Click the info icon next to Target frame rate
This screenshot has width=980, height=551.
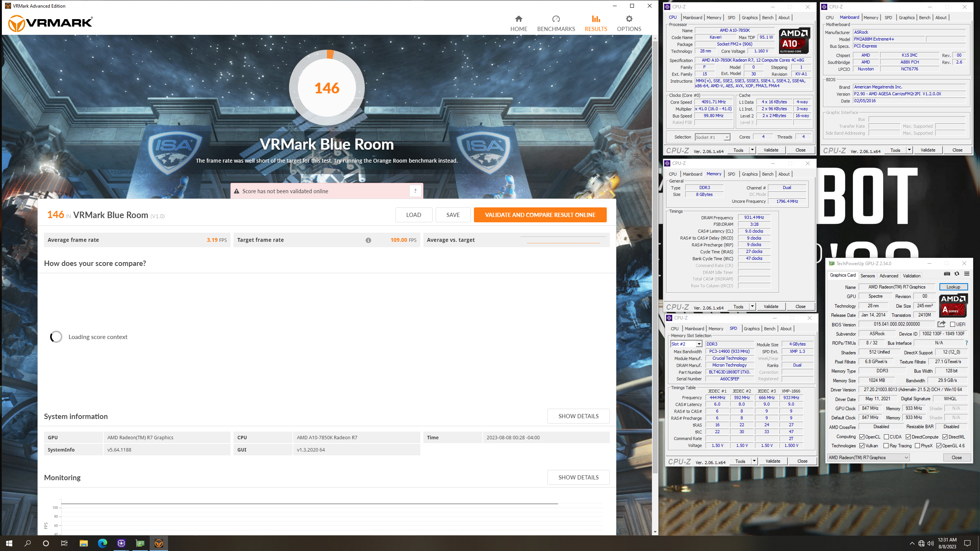point(368,240)
